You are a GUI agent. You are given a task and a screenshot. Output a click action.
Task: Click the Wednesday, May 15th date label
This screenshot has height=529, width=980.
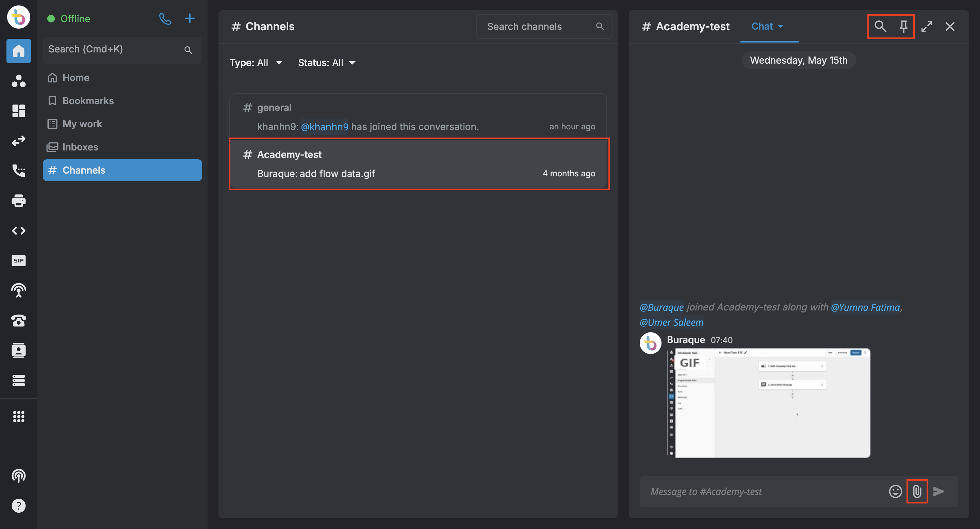799,61
